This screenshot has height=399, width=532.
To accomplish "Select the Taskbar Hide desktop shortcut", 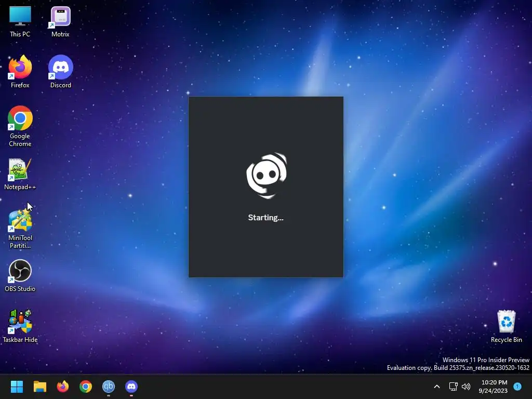I will (20, 326).
